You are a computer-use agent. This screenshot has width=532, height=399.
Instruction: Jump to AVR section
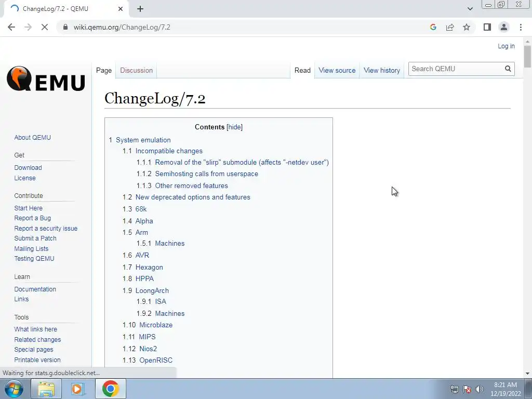(x=142, y=255)
